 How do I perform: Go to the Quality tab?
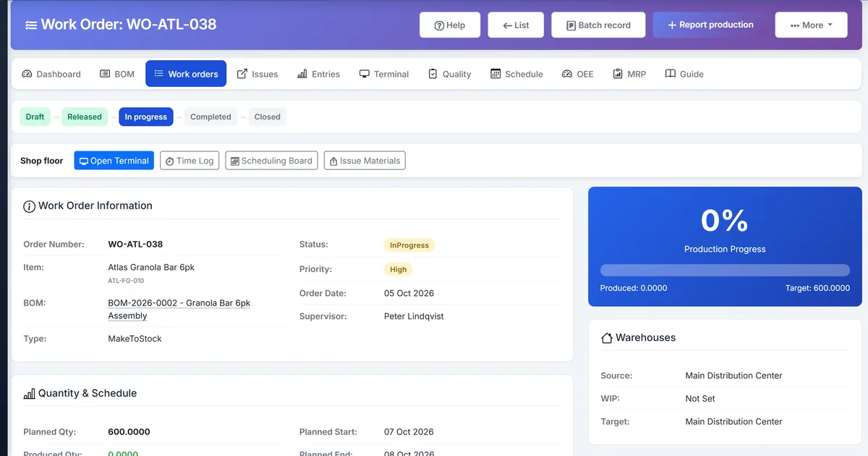pyautogui.click(x=450, y=74)
